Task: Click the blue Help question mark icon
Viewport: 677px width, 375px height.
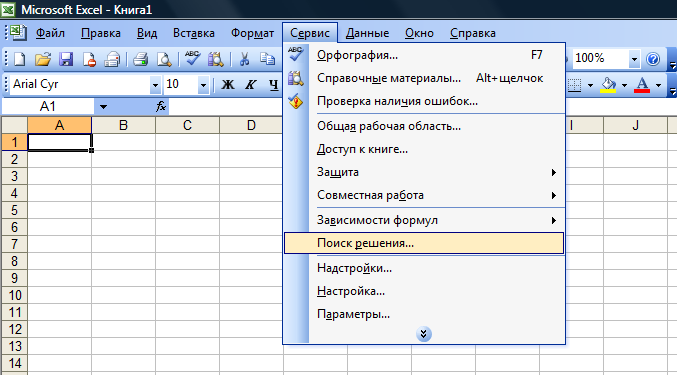Action: (653, 59)
